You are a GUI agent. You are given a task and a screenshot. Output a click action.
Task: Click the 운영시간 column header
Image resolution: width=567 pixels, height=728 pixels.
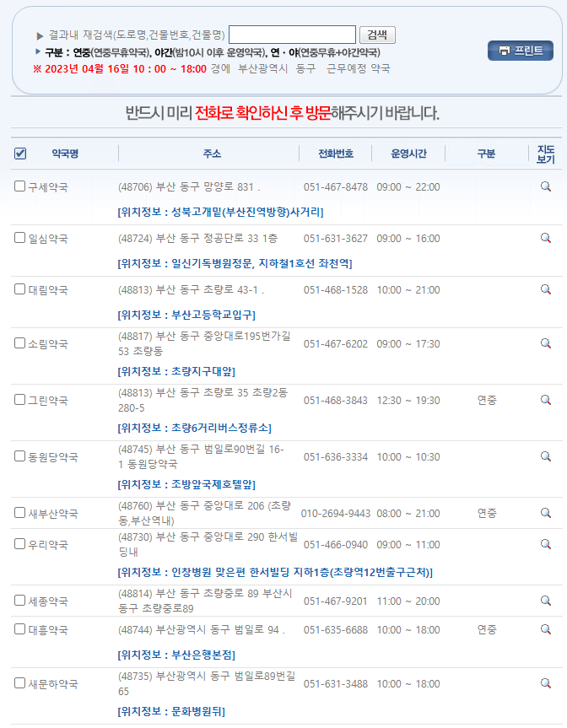(x=408, y=154)
